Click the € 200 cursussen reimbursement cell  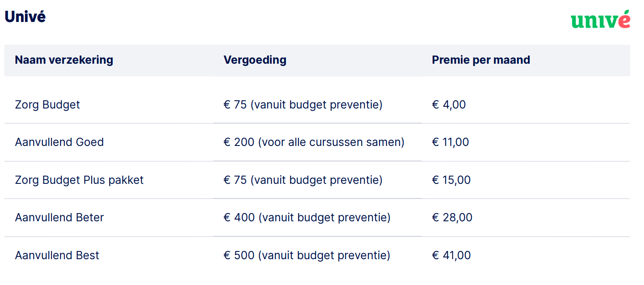pos(314,142)
